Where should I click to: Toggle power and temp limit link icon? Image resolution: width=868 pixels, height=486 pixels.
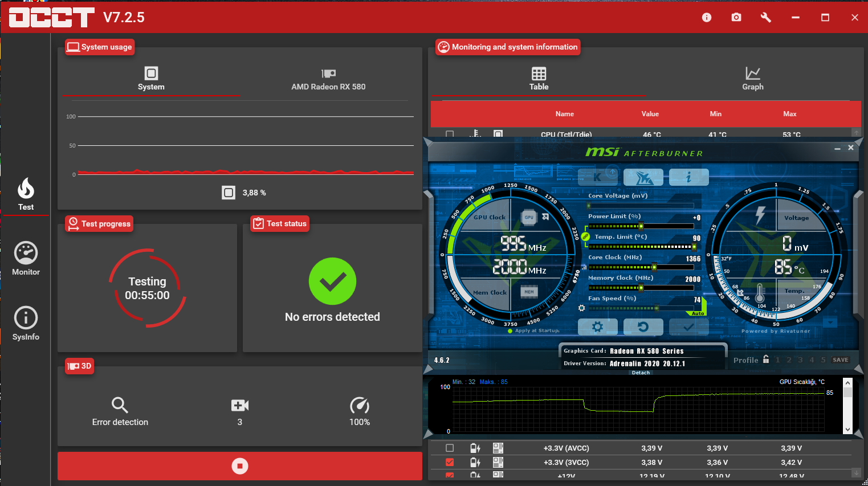[585, 236]
